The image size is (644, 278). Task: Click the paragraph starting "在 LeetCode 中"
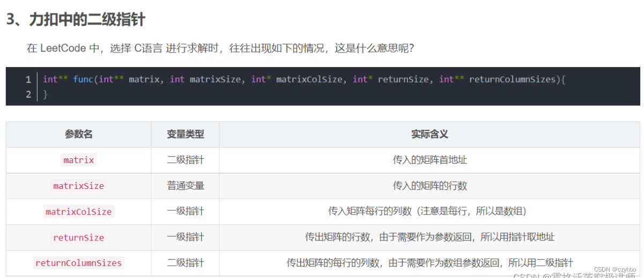220,48
